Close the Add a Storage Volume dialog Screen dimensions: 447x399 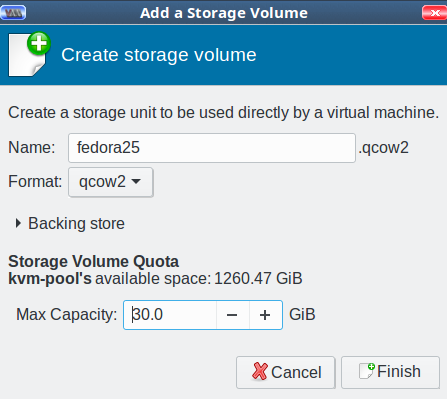(434, 13)
